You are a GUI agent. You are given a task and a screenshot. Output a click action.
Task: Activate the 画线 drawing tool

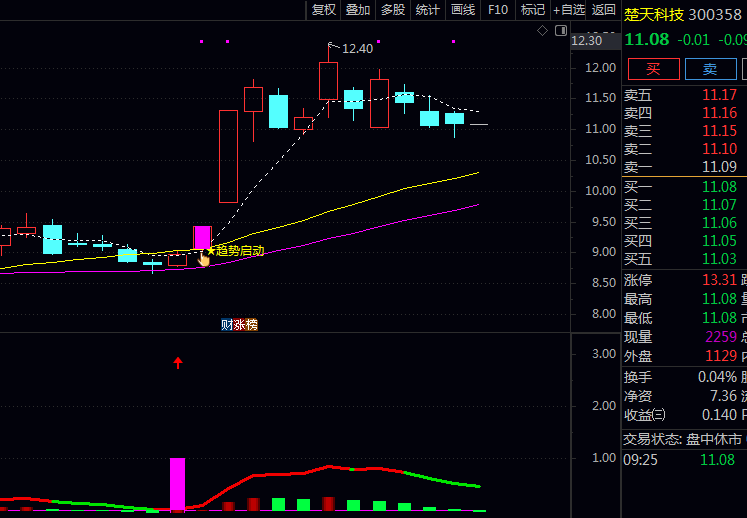pyautogui.click(x=463, y=10)
